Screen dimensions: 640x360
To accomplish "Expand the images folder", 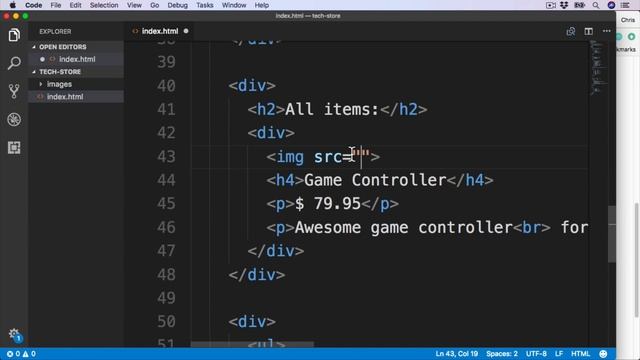I will click(x=59, y=84).
